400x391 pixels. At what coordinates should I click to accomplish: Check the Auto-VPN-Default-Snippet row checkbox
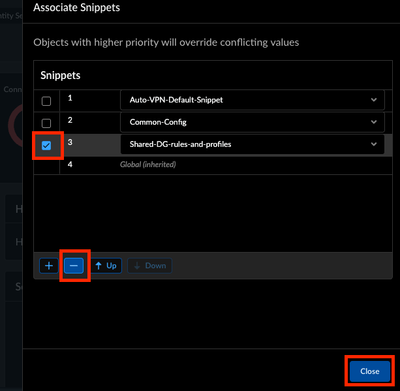coord(46,101)
